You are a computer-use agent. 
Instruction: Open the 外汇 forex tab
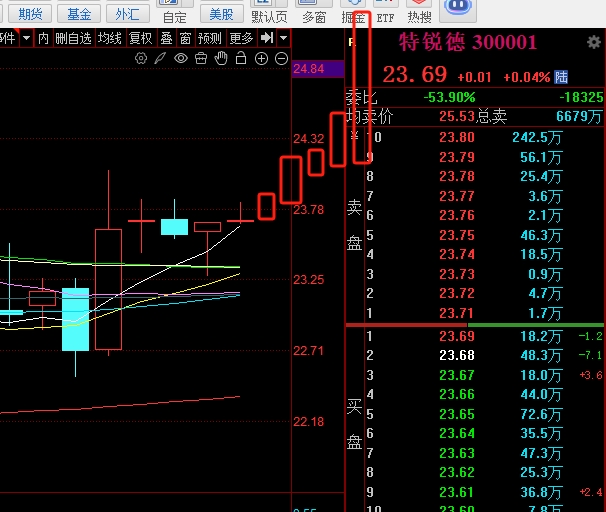128,14
